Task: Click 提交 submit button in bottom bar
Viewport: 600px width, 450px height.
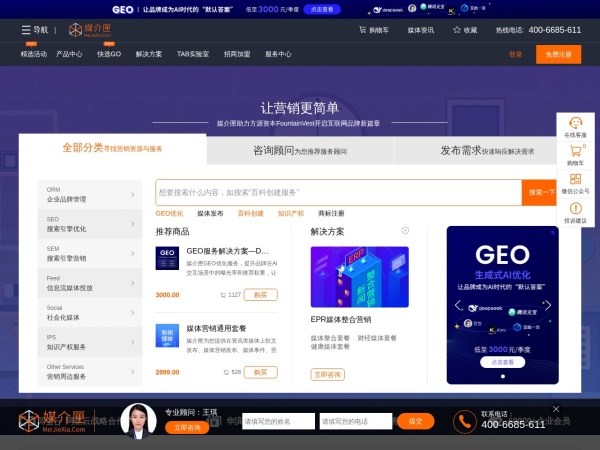Action: [416, 421]
